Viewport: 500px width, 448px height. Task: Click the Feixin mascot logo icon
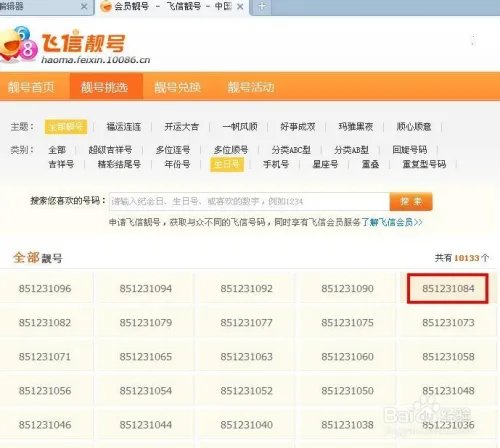[x=18, y=44]
